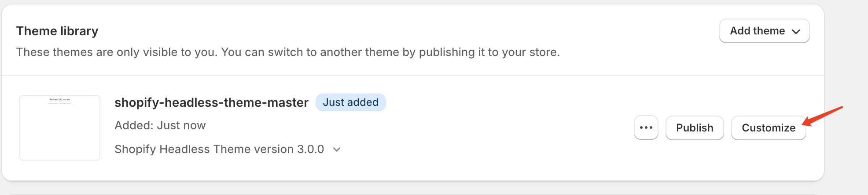Image resolution: width=868 pixels, height=195 pixels.
Task: Click Redirect URL text inside thumbnail
Action: click(x=60, y=100)
